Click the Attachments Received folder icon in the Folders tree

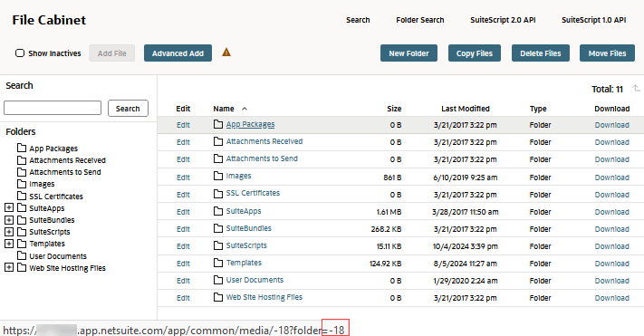22,159
